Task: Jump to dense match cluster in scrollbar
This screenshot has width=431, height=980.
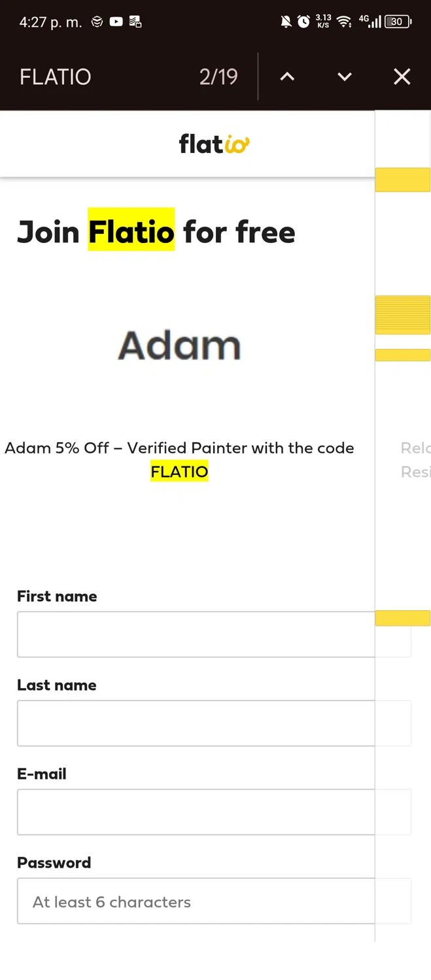Action: pyautogui.click(x=403, y=315)
